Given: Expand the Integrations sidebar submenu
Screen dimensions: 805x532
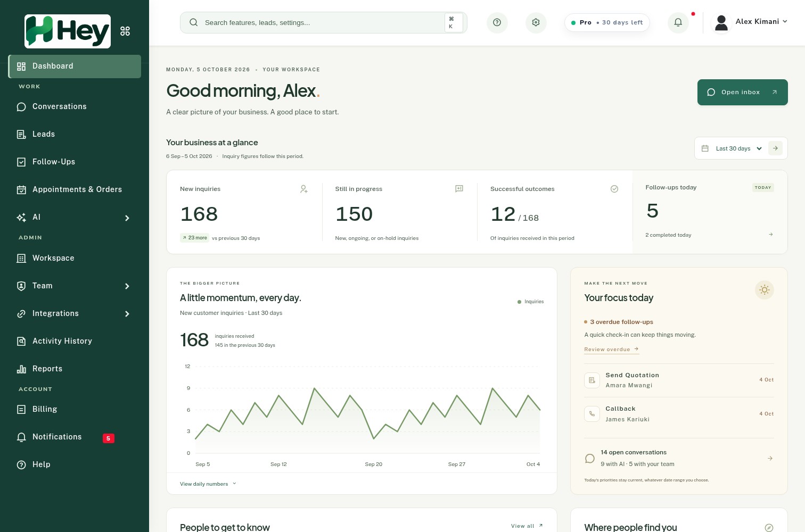Looking at the screenshot, I should [127, 314].
